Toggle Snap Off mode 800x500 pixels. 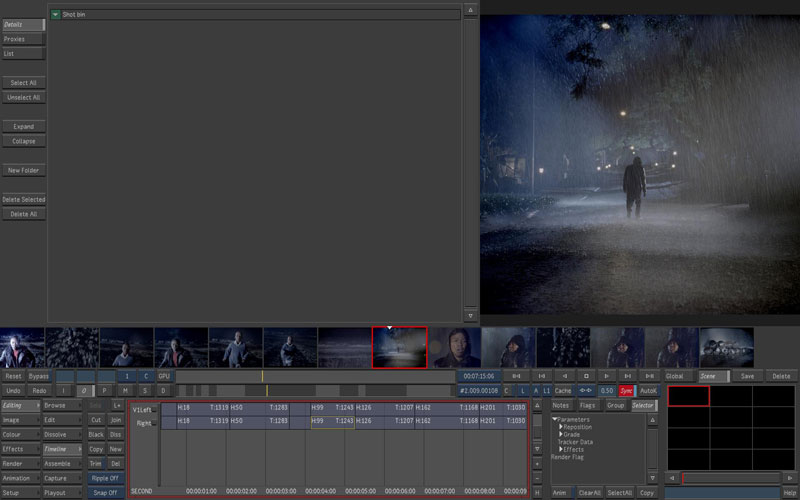[x=105, y=493]
